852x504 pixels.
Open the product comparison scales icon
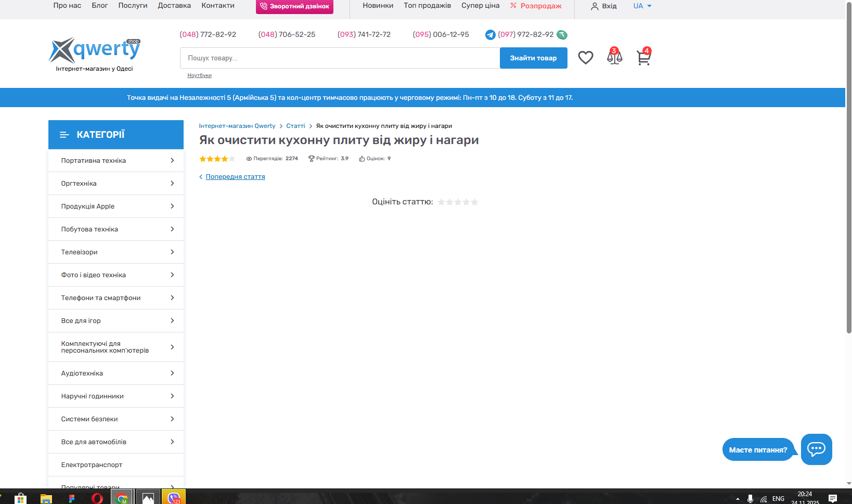614,57
